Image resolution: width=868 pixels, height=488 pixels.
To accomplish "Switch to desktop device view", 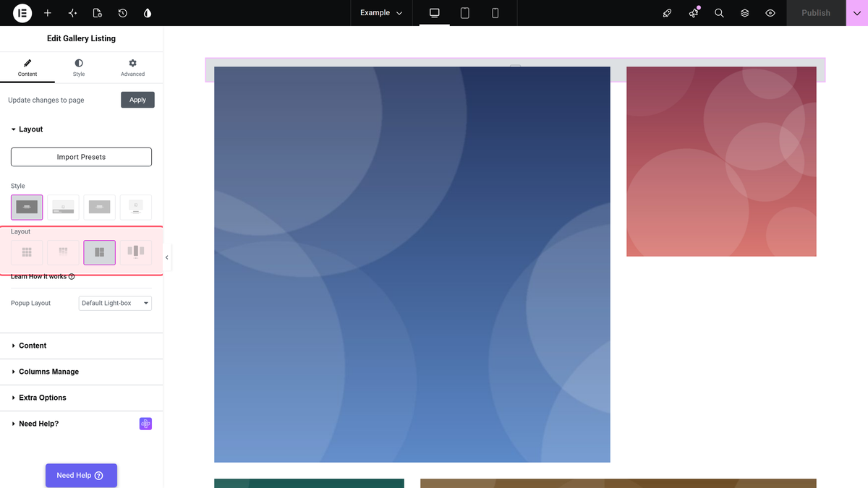I will click(x=435, y=13).
